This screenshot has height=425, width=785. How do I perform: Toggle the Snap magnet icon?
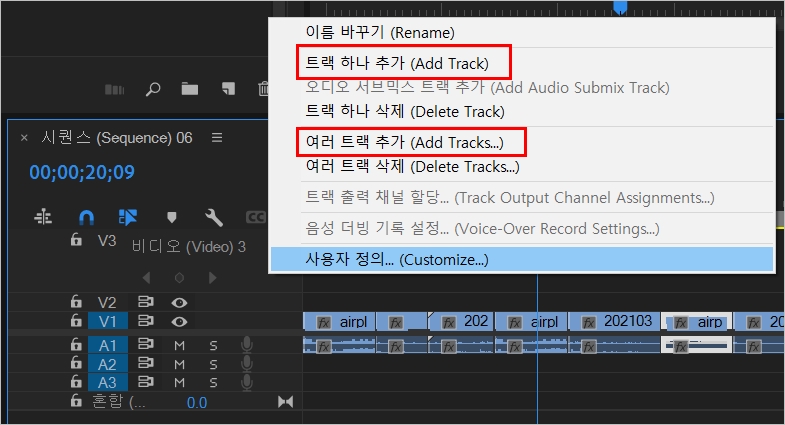click(x=86, y=217)
